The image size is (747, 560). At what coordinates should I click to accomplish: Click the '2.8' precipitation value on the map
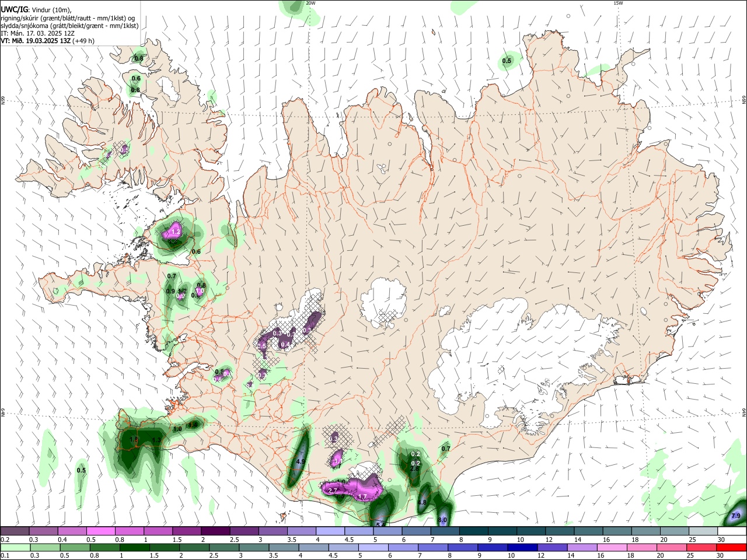[x=415, y=468]
